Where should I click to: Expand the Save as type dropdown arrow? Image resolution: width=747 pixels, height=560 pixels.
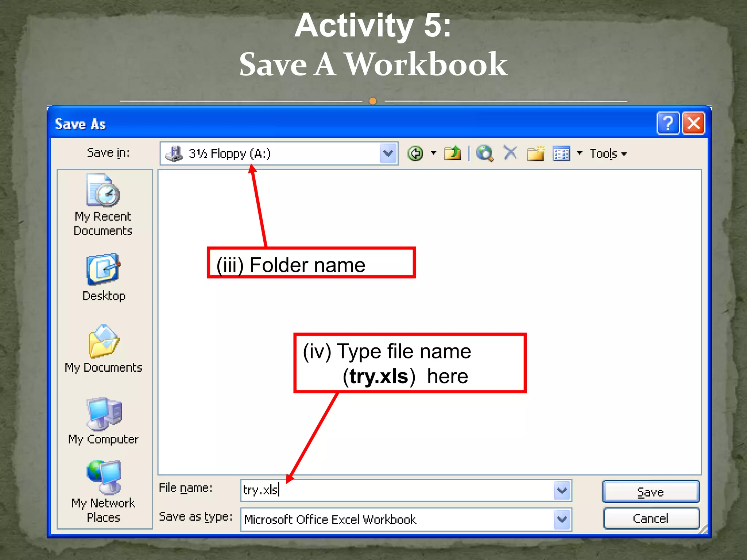(x=562, y=519)
